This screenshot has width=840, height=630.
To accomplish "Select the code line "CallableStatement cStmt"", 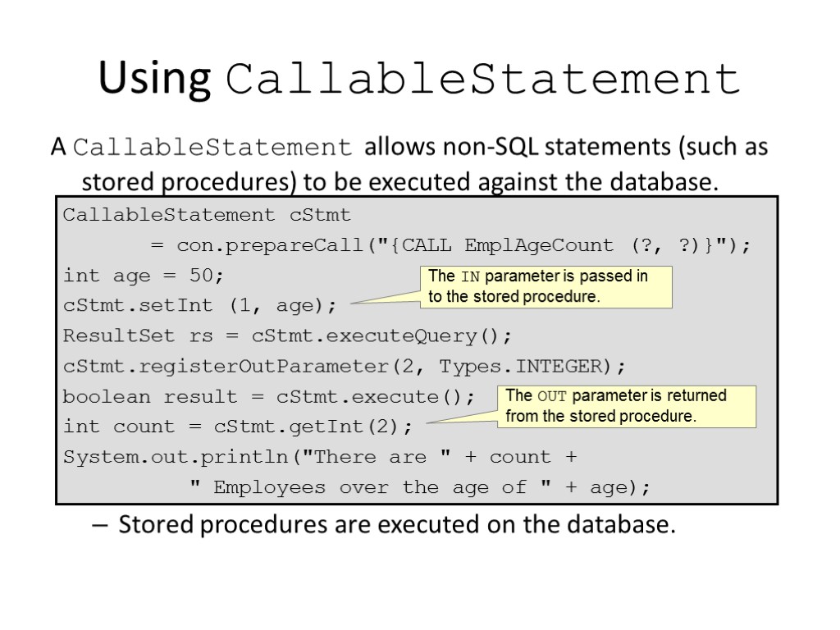I will (207, 215).
